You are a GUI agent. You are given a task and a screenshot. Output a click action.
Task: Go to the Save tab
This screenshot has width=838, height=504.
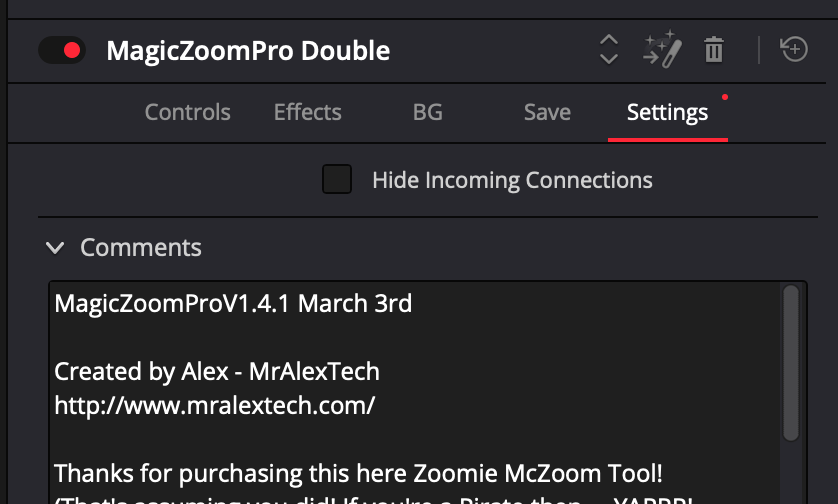coord(547,112)
